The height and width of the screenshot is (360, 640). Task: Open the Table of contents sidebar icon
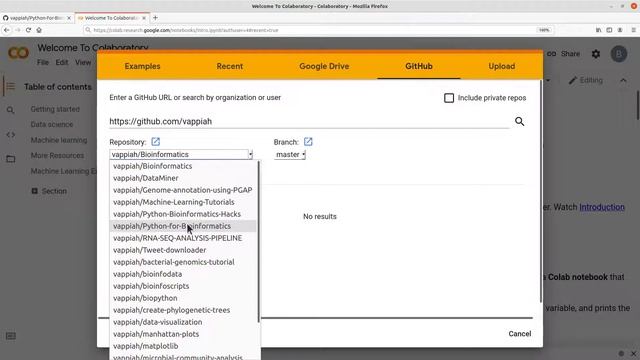(11, 87)
